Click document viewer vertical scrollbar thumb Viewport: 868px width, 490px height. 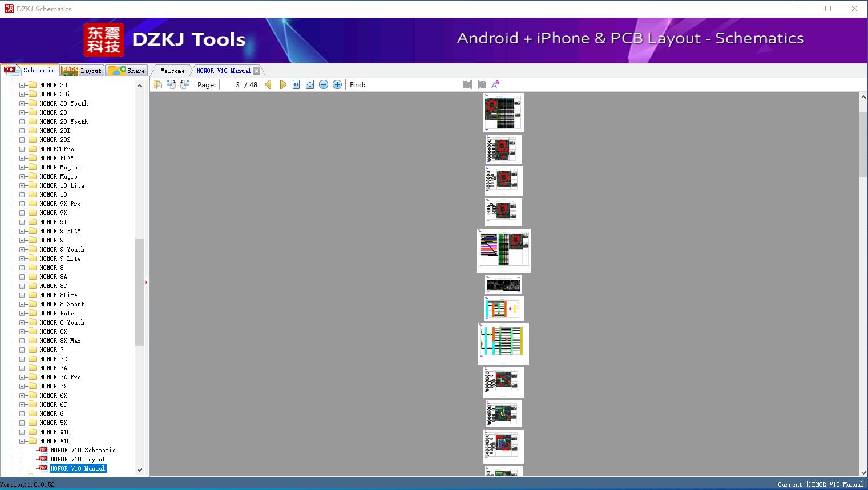[x=863, y=144]
